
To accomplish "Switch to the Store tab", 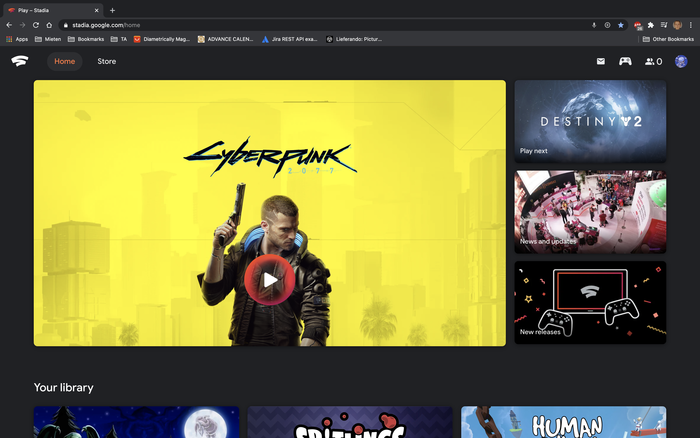I will pos(106,61).
